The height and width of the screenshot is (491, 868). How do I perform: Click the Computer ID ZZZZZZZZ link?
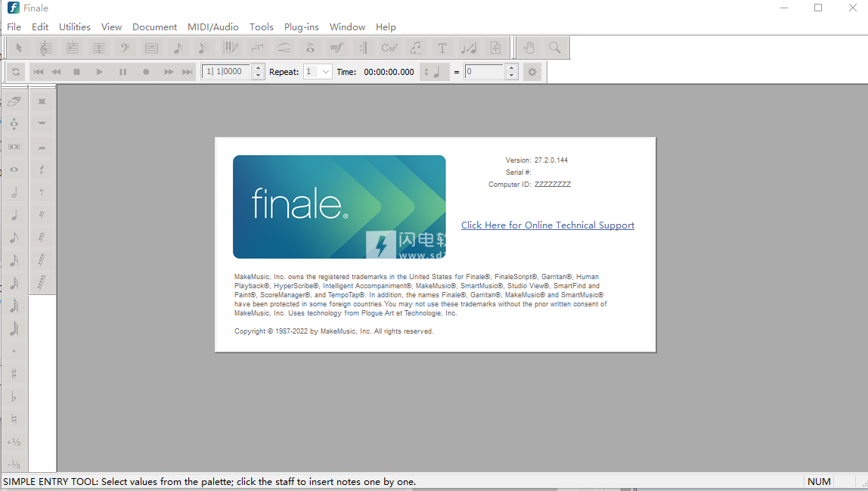point(553,185)
